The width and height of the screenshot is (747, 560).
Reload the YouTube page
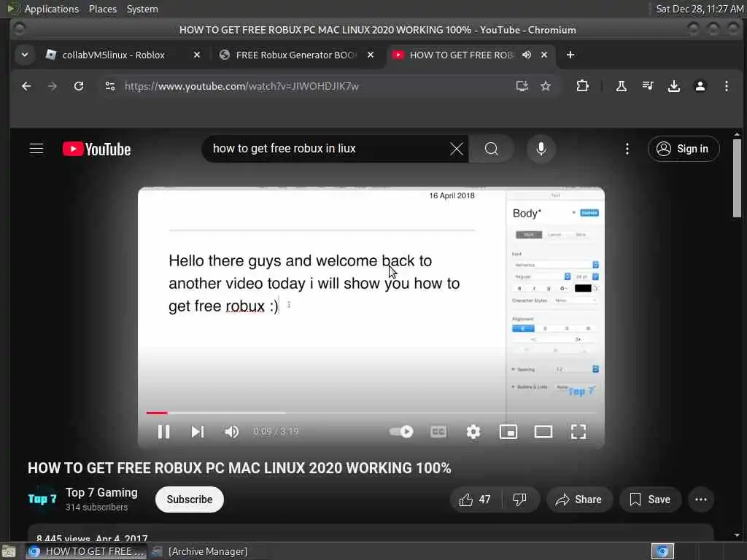(x=79, y=86)
